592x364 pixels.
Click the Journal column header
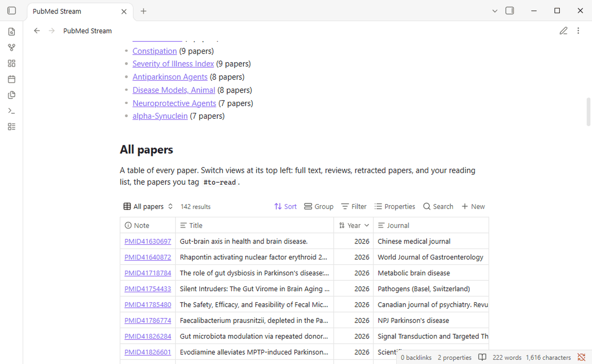pyautogui.click(x=431, y=225)
